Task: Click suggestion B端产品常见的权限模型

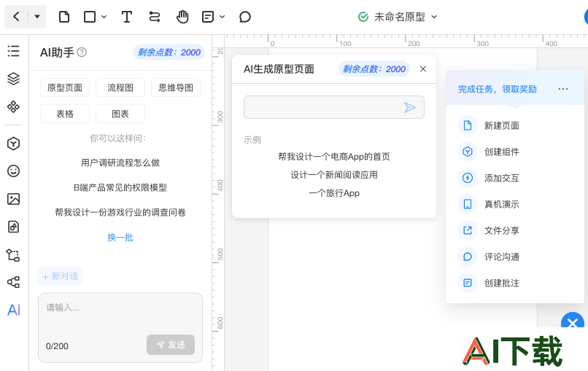Action: click(120, 187)
